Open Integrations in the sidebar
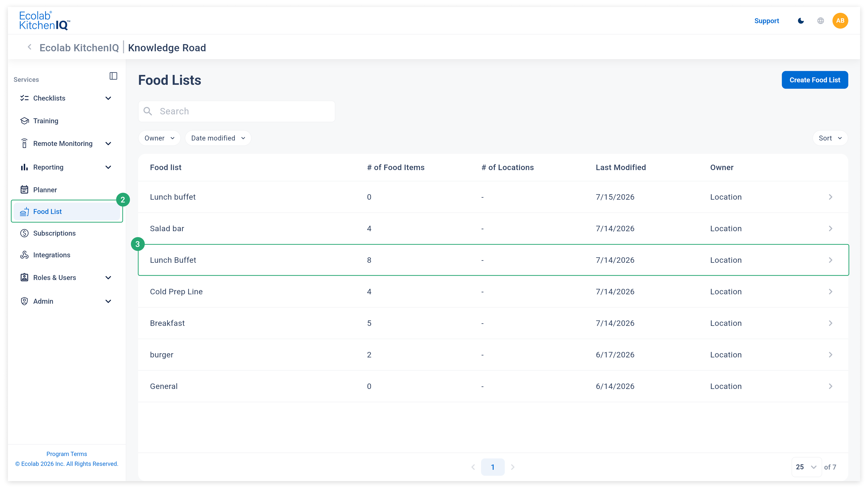Screen dimensions: 868x490 (x=52, y=255)
